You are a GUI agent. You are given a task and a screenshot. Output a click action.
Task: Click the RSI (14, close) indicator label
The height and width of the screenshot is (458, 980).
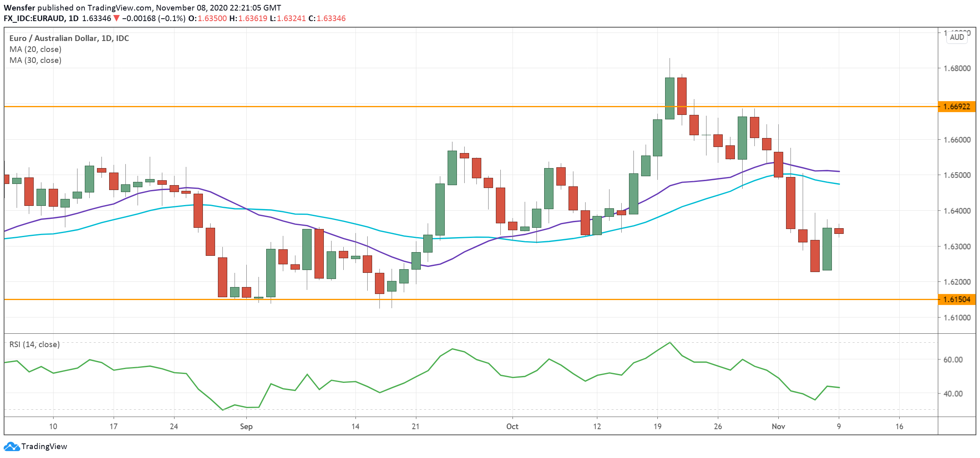[34, 344]
